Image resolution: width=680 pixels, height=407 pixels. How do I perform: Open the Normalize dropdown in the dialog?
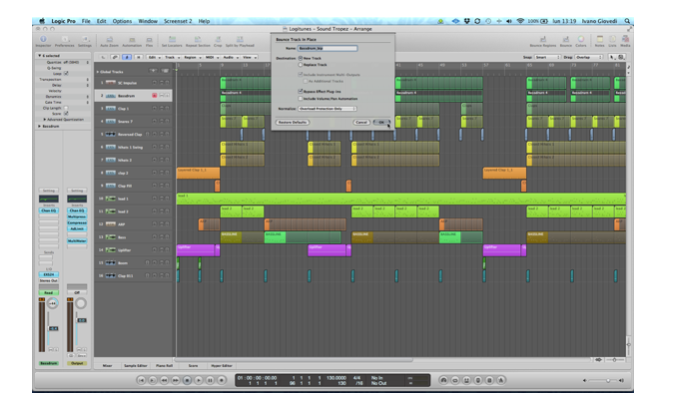[x=327, y=108]
